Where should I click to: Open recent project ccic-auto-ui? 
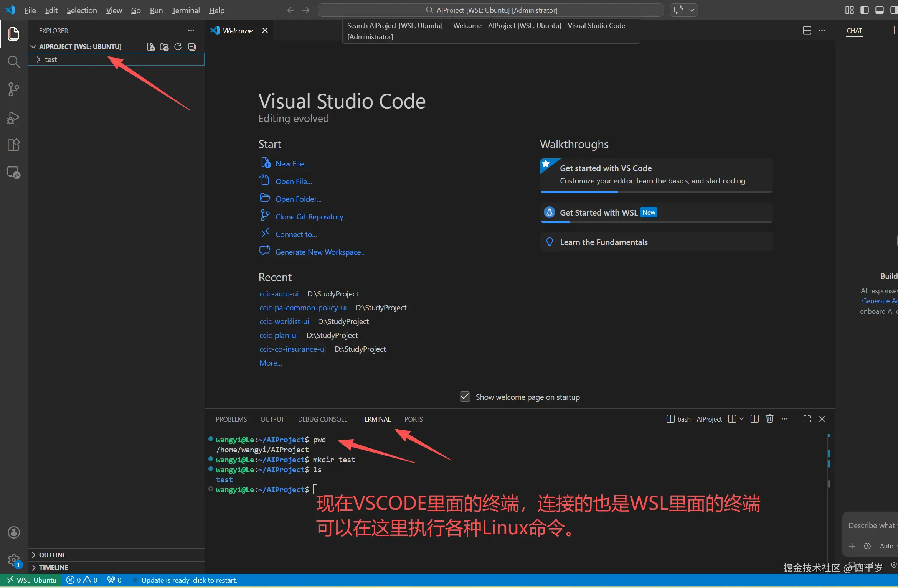279,294
